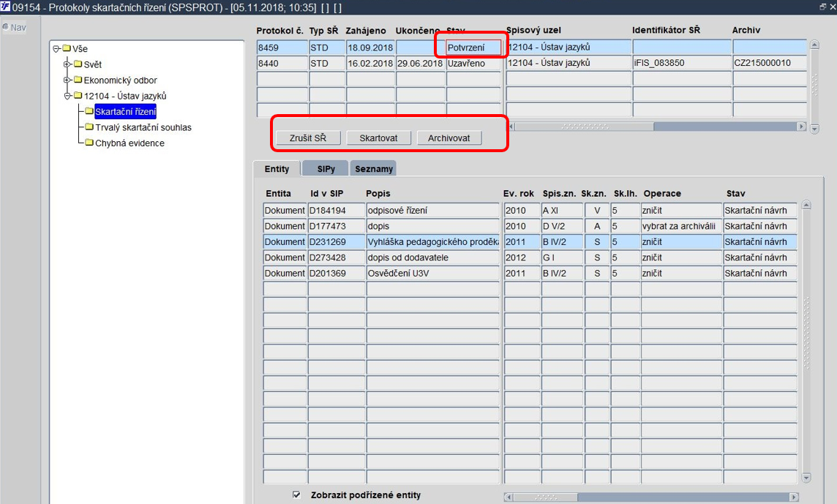Expand the Svět tree node

(67, 64)
